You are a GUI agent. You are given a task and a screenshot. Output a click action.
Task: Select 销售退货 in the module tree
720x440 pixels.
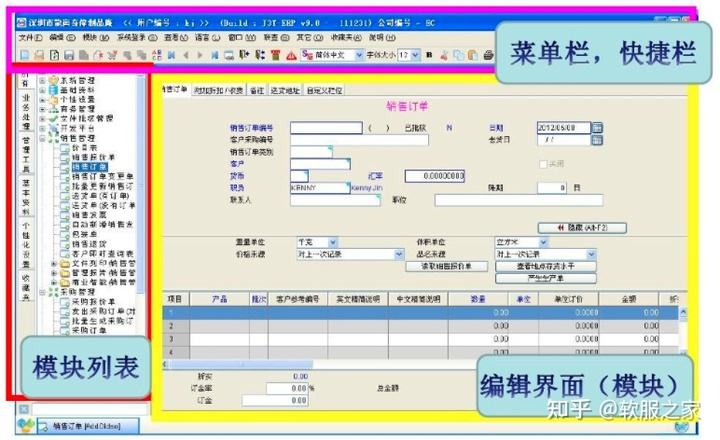[89, 244]
